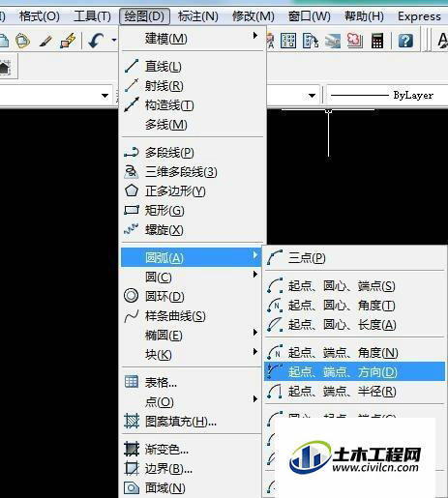Click the highlighted 圆弧(A) arc item

click(192, 257)
